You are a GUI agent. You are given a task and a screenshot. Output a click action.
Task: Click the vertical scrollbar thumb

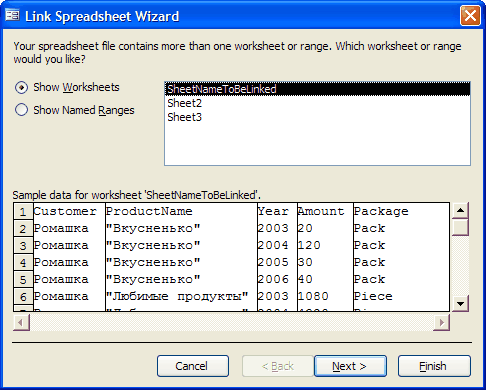click(460, 227)
